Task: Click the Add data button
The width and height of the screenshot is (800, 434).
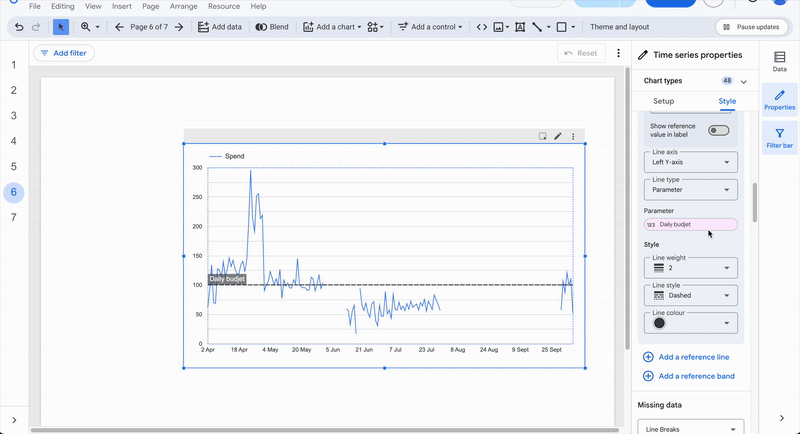Action: [220, 27]
